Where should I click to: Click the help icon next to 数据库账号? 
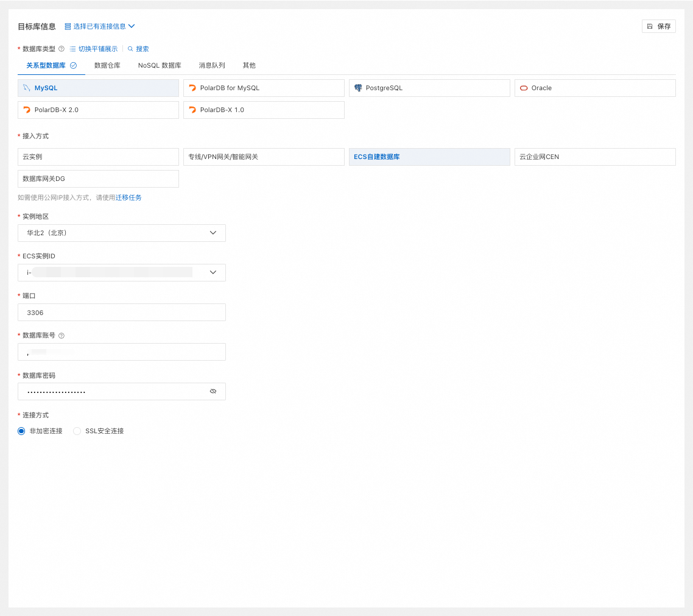coord(62,336)
